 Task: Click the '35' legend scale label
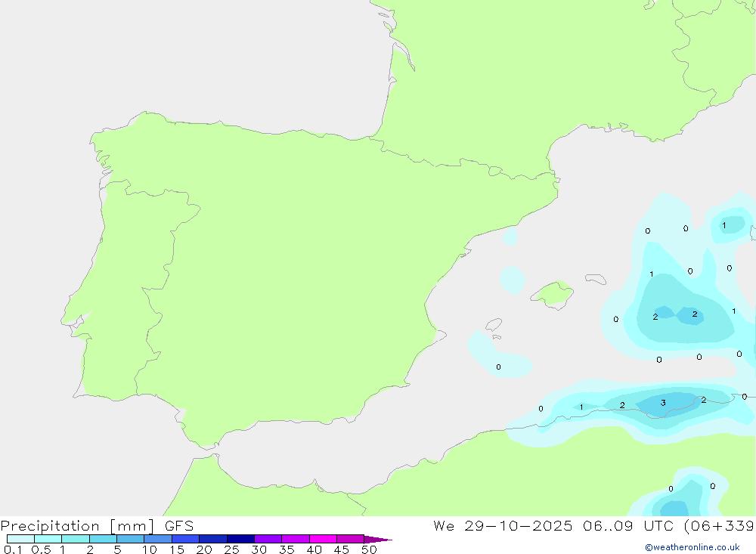287,549
